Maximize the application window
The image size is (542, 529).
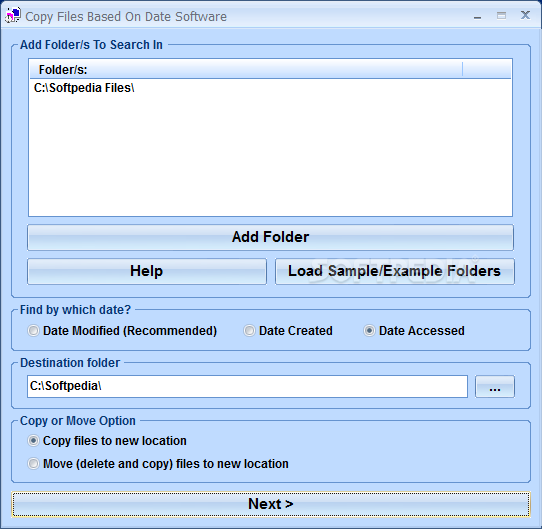(501, 16)
